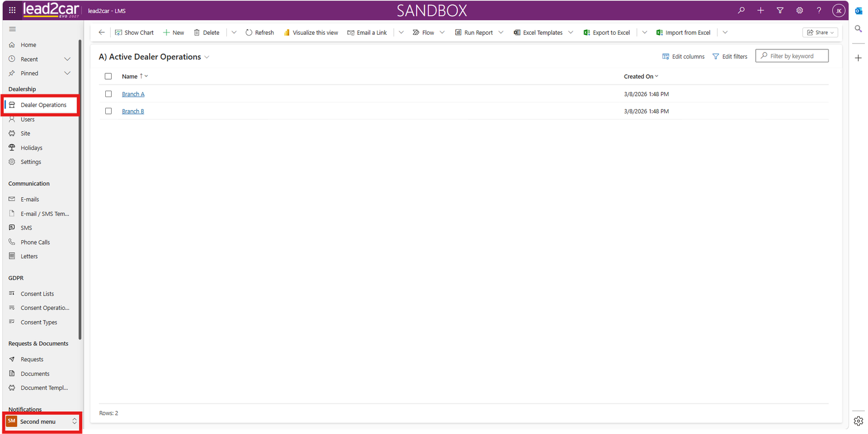
Task: Open settings gear in purple header
Action: (800, 10)
